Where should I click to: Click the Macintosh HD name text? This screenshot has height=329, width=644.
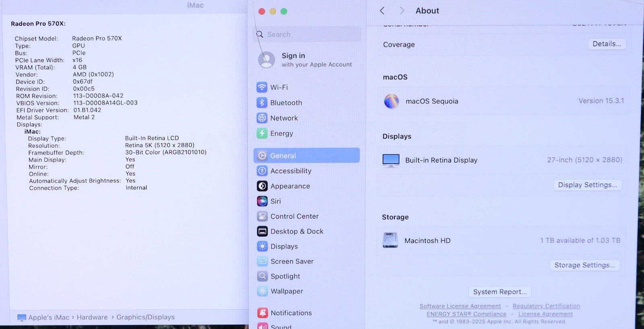tap(427, 241)
